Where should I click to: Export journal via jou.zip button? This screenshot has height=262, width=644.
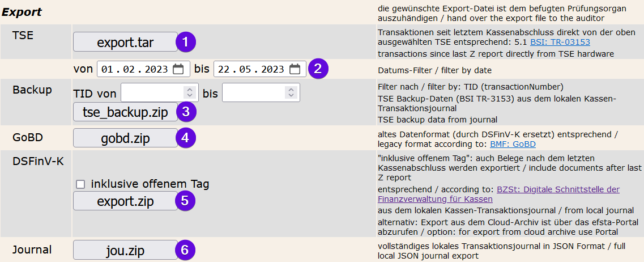[x=125, y=250]
